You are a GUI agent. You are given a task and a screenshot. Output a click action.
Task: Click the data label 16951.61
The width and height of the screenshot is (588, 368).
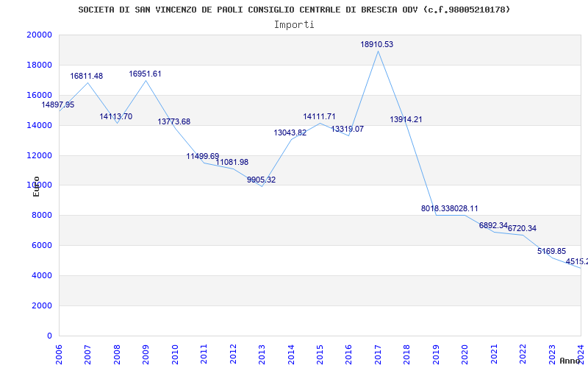(x=145, y=74)
